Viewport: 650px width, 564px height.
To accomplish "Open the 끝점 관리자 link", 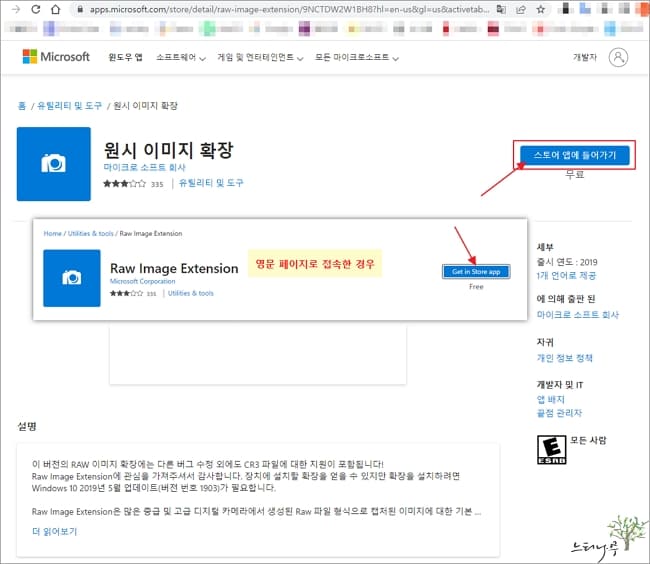I will pyautogui.click(x=559, y=413).
